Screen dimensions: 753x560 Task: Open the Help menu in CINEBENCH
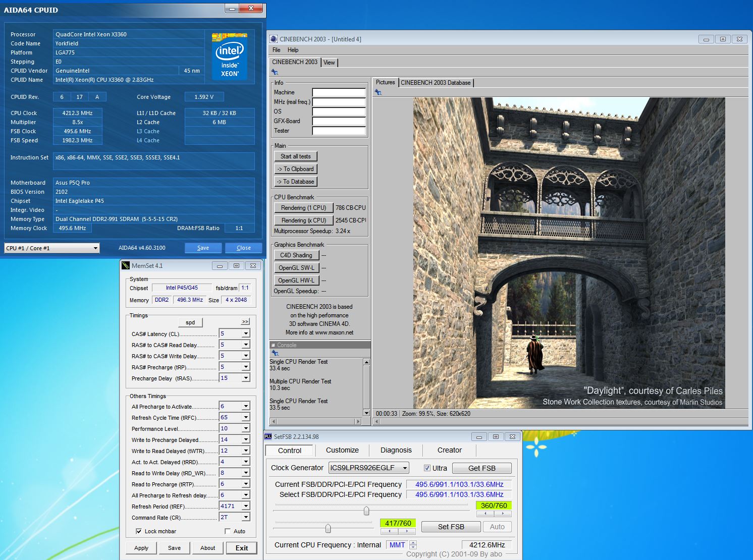(293, 50)
